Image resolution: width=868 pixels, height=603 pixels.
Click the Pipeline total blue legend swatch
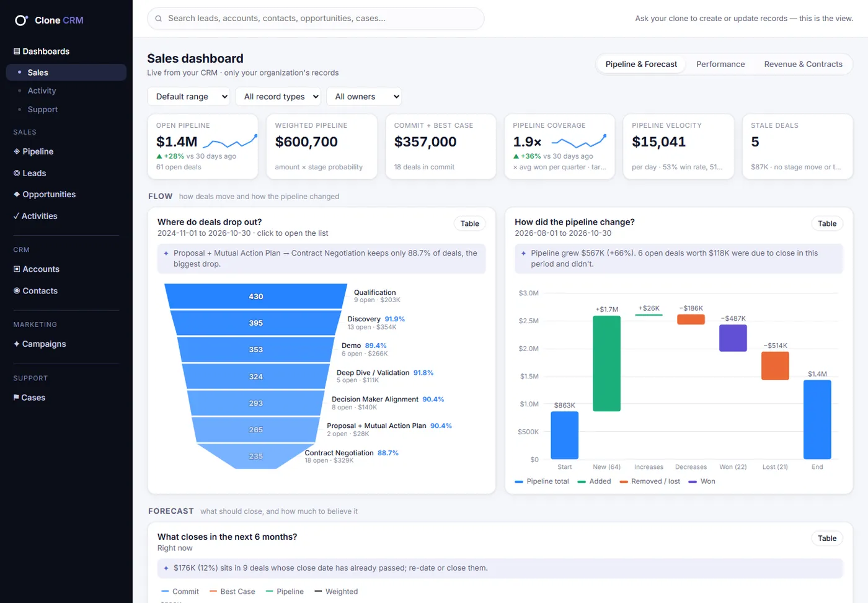point(519,482)
